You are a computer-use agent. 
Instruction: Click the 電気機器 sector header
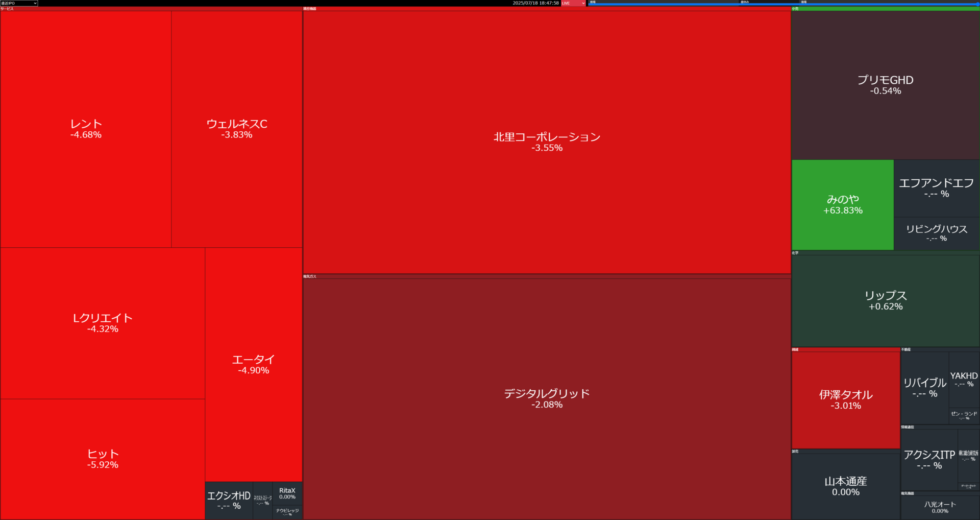tap(940, 493)
